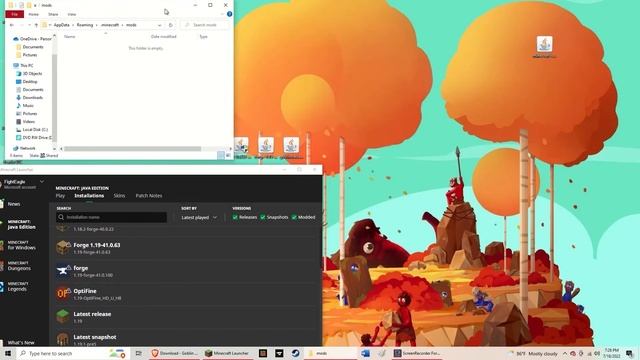
Task: Click the Explorer horizontal scrollbar
Action: click(132, 149)
